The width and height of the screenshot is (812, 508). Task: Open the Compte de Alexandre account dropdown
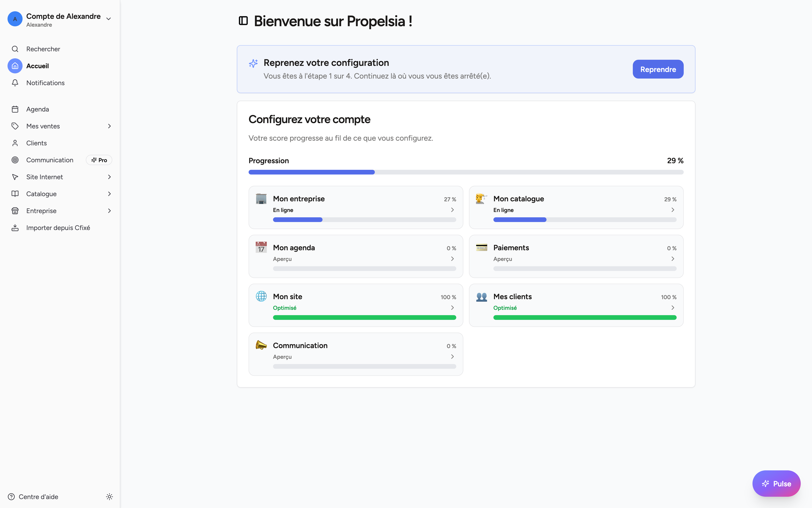click(60, 19)
